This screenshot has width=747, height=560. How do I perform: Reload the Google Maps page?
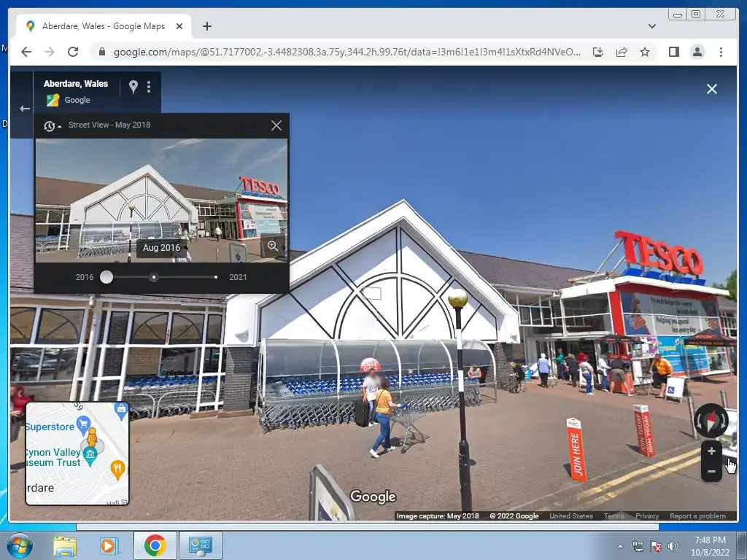point(73,52)
